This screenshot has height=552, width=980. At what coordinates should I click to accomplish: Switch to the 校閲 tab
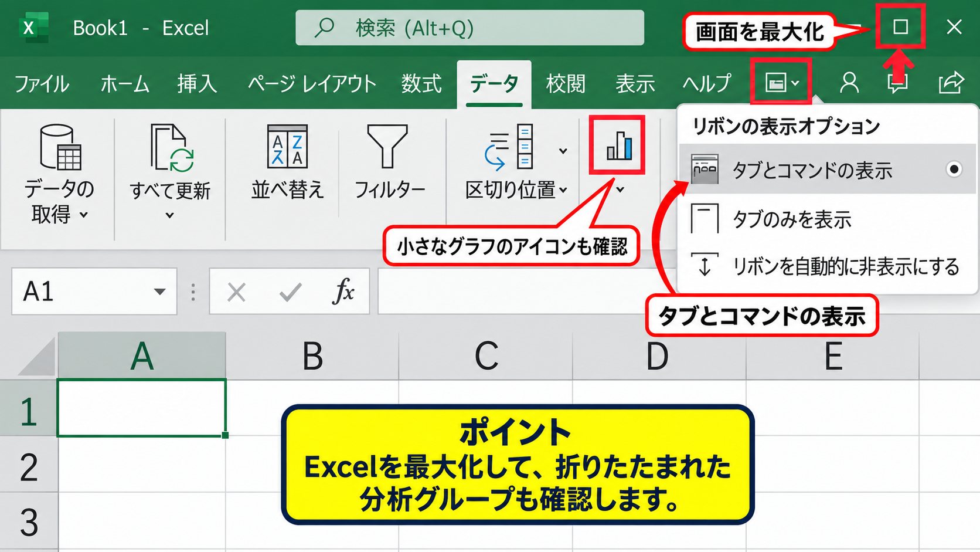tap(566, 84)
